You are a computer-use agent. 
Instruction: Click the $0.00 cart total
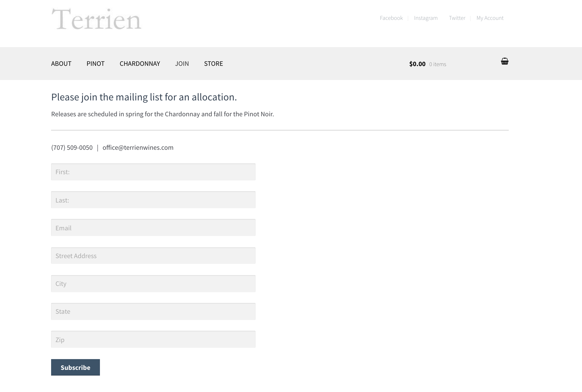coord(417,64)
